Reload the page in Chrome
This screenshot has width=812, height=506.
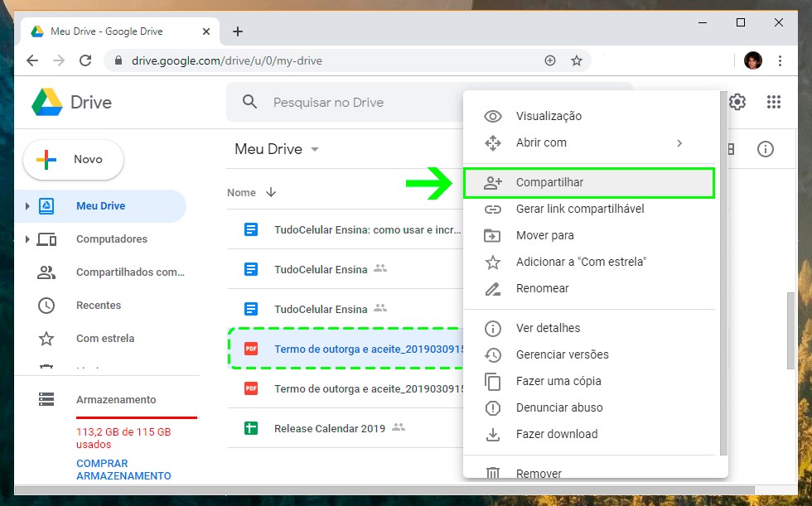85,60
